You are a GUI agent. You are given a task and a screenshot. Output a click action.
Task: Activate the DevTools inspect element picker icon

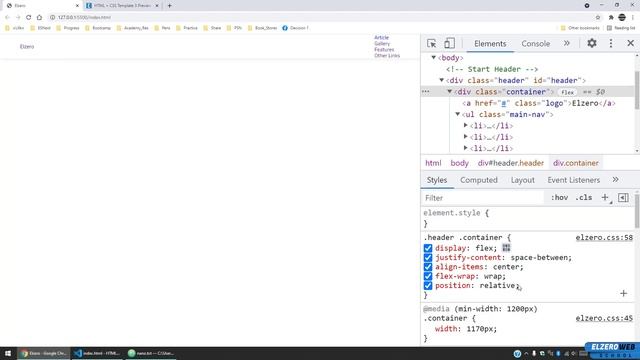pos(431,43)
